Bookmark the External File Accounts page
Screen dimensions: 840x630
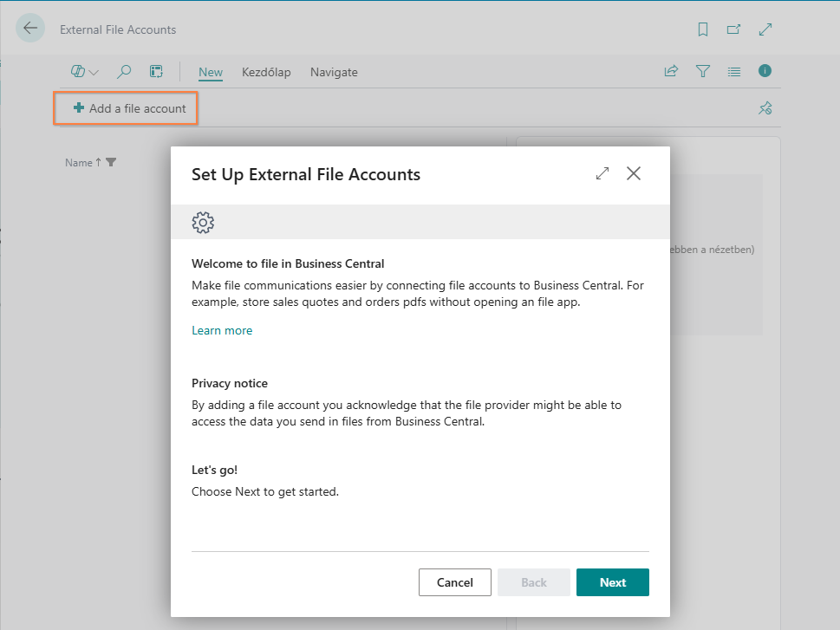tap(703, 29)
